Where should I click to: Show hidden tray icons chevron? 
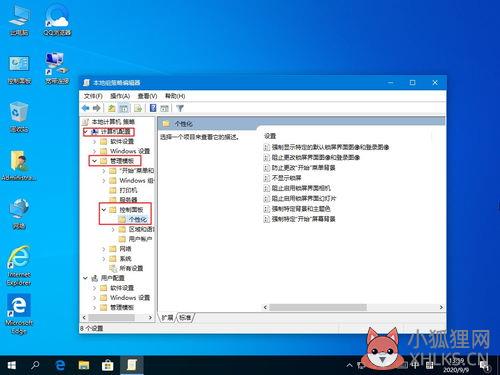pyautogui.click(x=349, y=365)
